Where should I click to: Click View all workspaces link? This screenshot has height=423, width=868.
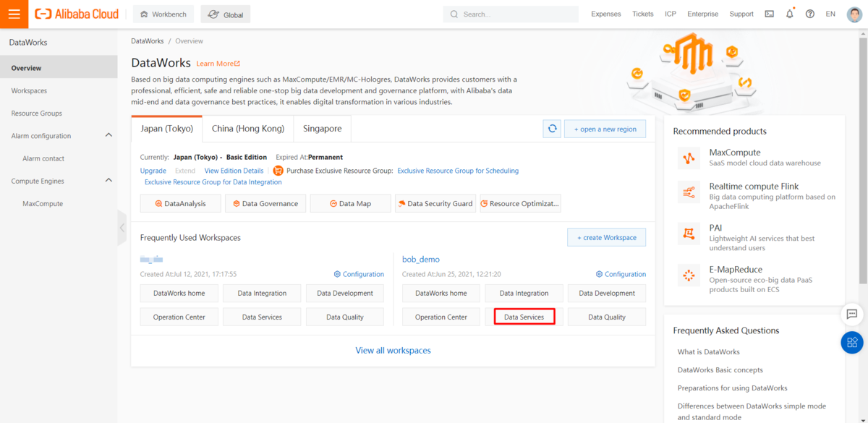coord(393,351)
